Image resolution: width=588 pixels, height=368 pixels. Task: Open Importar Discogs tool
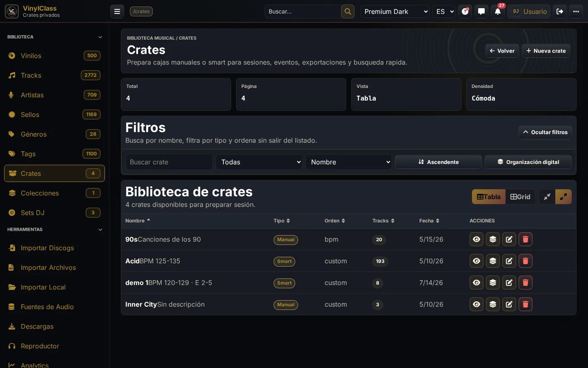coord(54,248)
